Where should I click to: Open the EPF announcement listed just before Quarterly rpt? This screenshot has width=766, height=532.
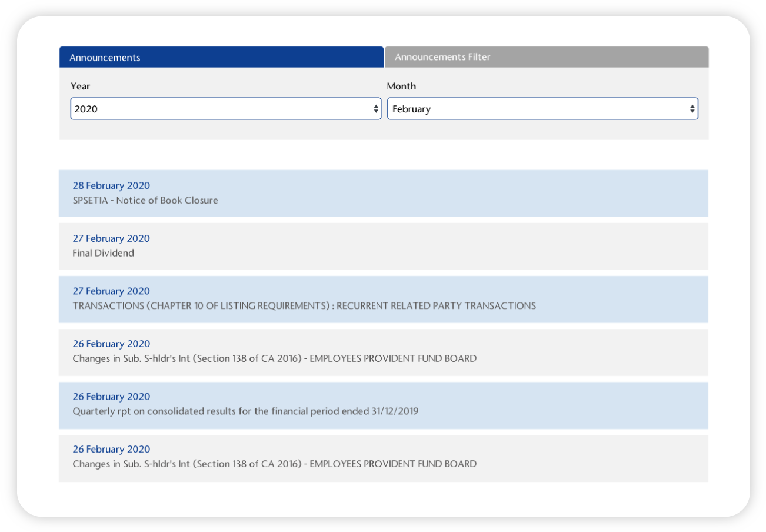pyautogui.click(x=274, y=358)
